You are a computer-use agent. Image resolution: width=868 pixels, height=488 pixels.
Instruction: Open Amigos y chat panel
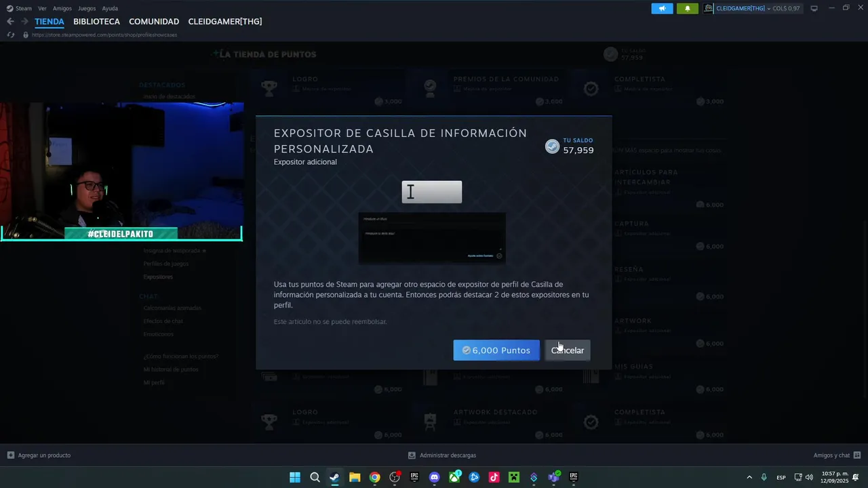click(837, 455)
